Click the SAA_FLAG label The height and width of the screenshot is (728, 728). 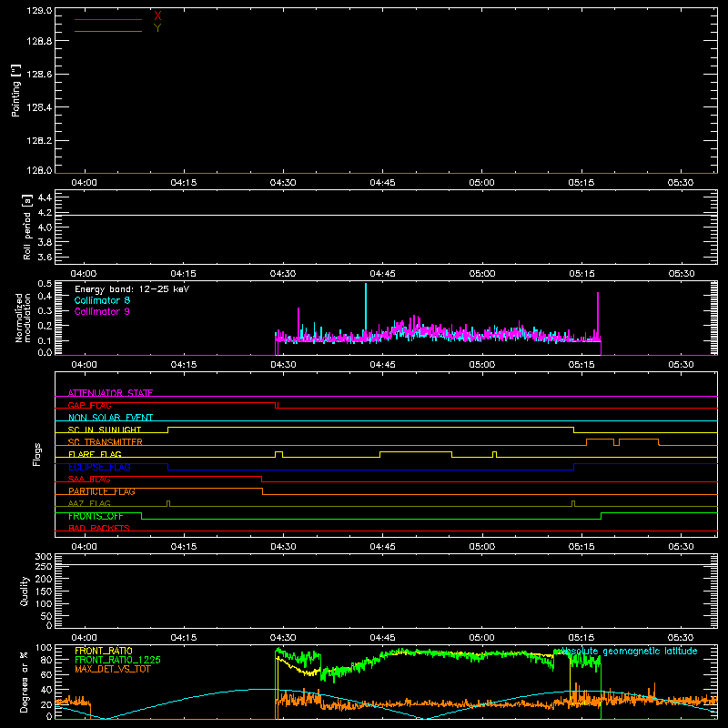click(x=89, y=479)
